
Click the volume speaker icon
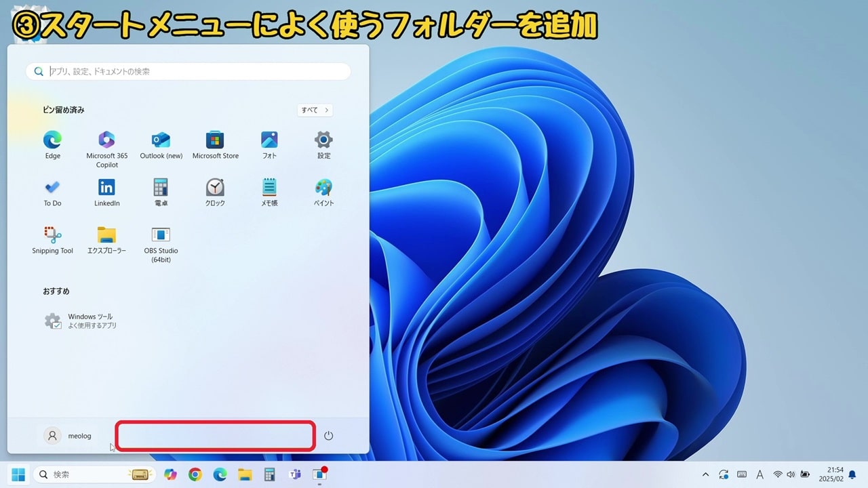coord(791,474)
